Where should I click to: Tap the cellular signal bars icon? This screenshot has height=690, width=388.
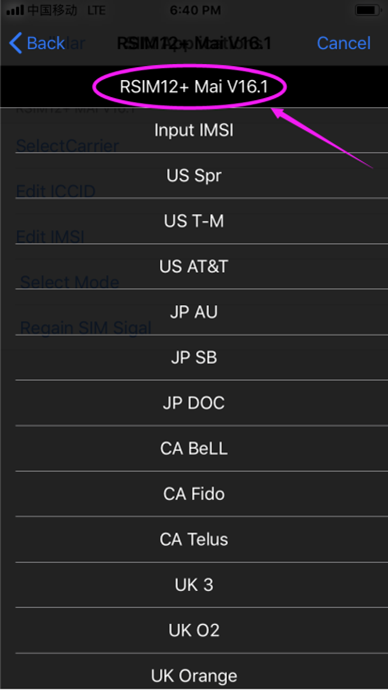(15, 10)
